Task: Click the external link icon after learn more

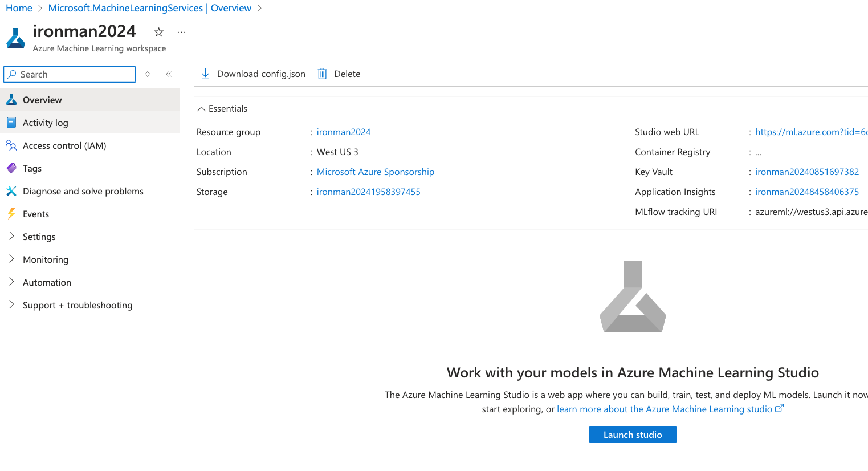Action: tap(780, 408)
